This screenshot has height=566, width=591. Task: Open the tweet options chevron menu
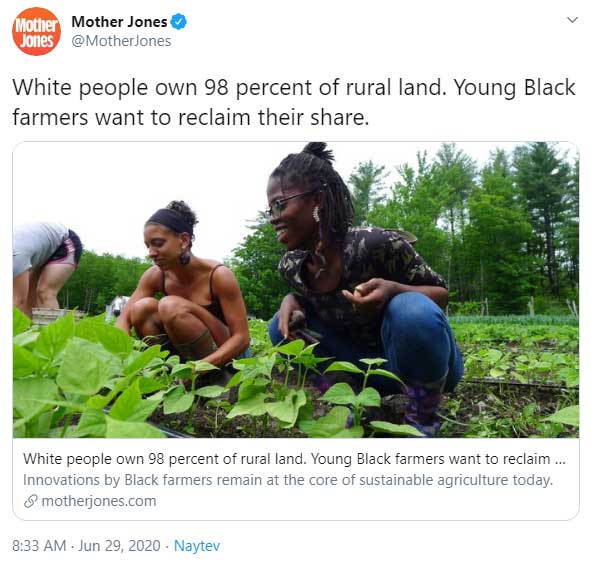pyautogui.click(x=572, y=20)
